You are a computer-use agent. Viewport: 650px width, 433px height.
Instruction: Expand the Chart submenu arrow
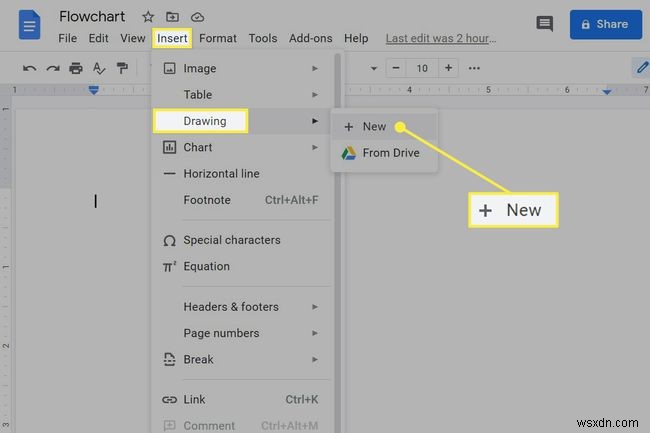click(315, 148)
